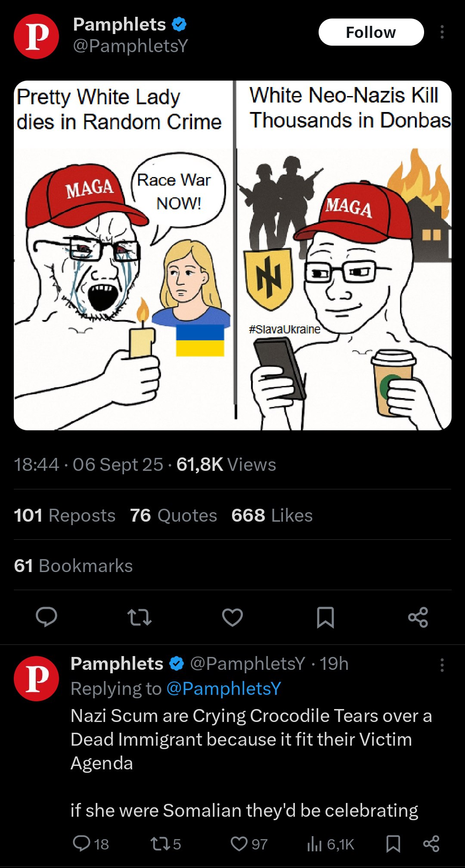Open the three-dot menu beside Follow
This screenshot has width=465, height=868.
tap(442, 32)
